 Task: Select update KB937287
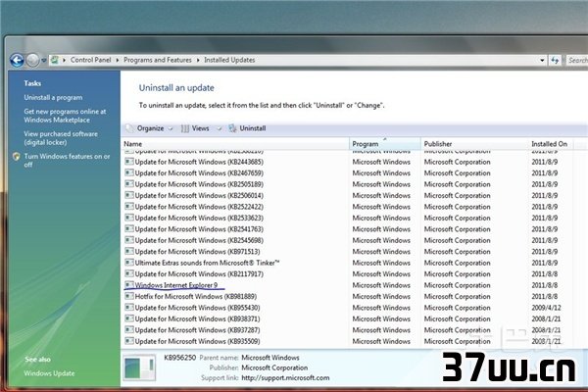[197, 330]
